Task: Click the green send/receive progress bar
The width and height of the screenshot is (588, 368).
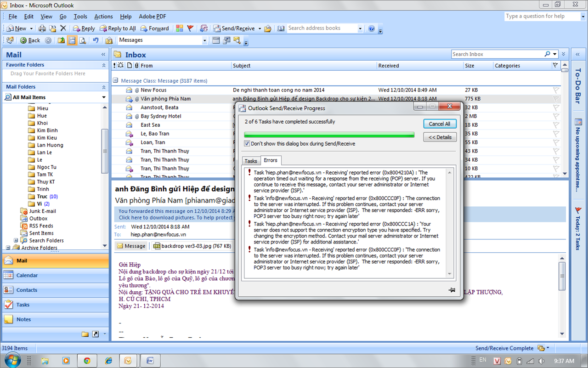Action: [x=329, y=135]
